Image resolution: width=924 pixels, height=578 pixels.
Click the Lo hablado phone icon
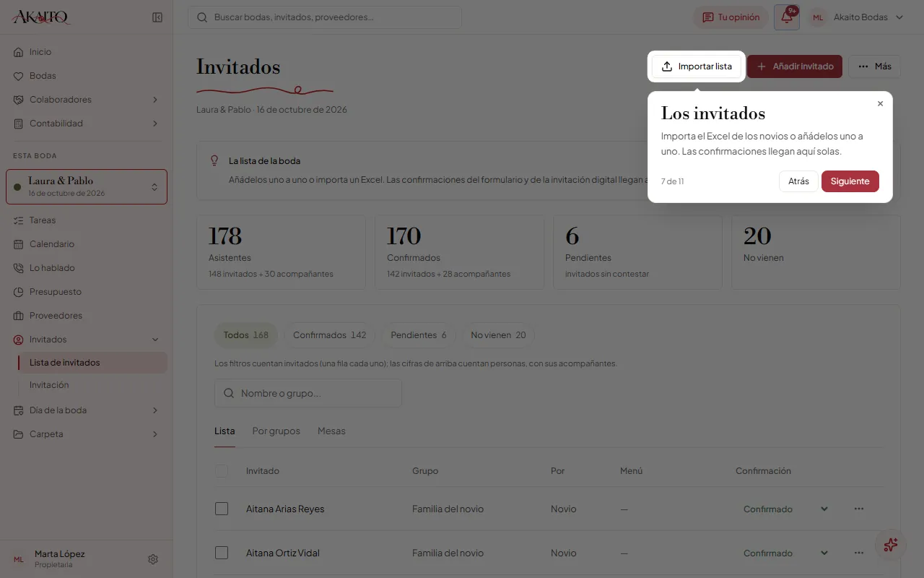[19, 268]
